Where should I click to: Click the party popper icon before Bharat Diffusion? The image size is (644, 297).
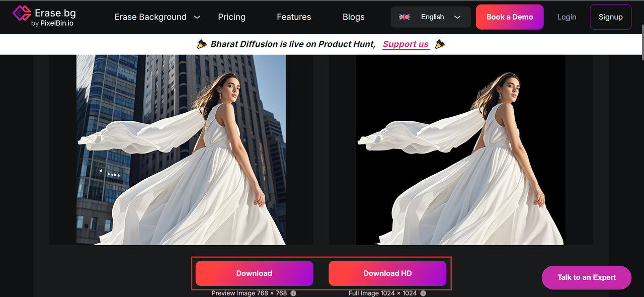(202, 44)
